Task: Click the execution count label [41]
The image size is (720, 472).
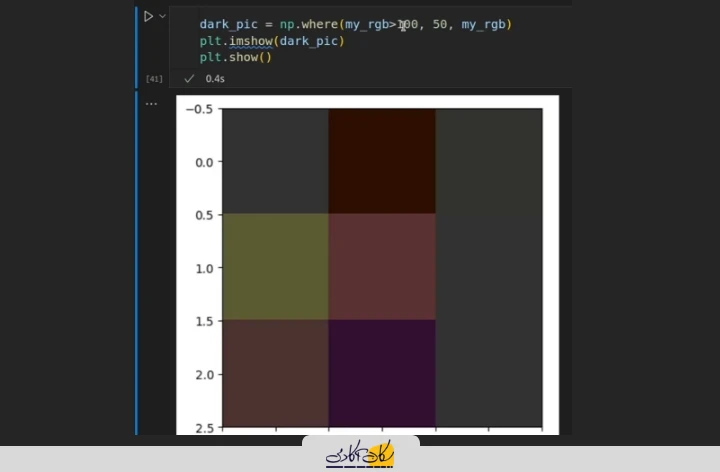Action: [x=154, y=78]
